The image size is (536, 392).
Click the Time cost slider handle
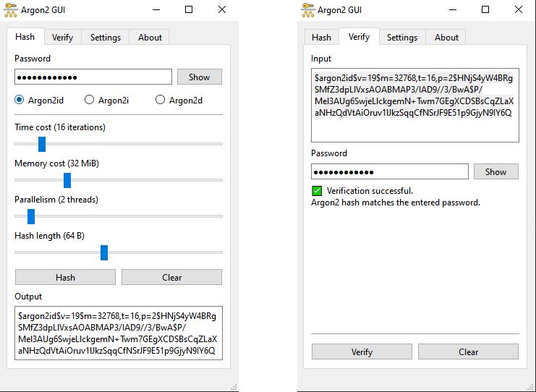coord(42,144)
